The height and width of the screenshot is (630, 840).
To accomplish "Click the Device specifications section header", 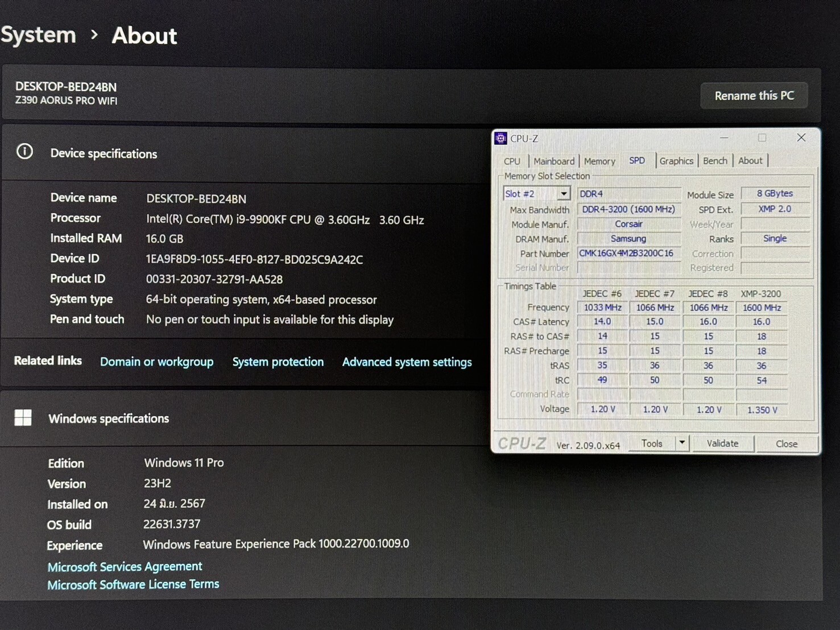I will [x=104, y=154].
